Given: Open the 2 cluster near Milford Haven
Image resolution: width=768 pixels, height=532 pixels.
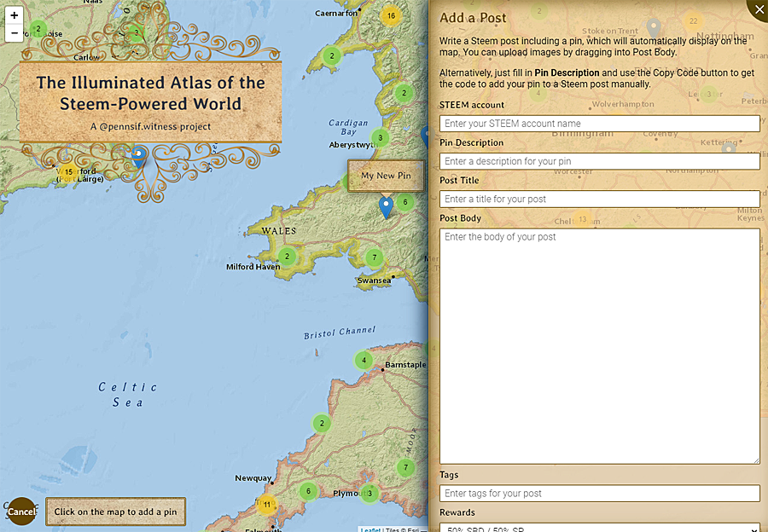Looking at the screenshot, I should (x=287, y=256).
